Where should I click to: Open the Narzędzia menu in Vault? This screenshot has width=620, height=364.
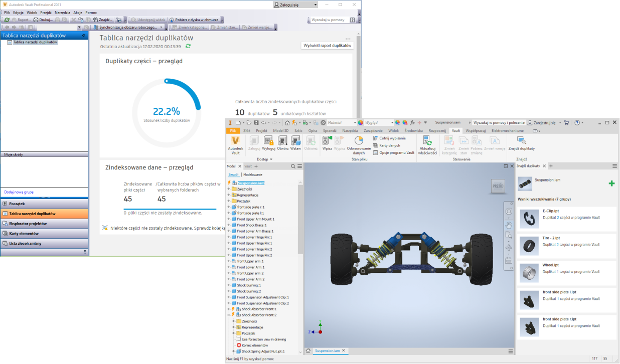click(x=63, y=12)
